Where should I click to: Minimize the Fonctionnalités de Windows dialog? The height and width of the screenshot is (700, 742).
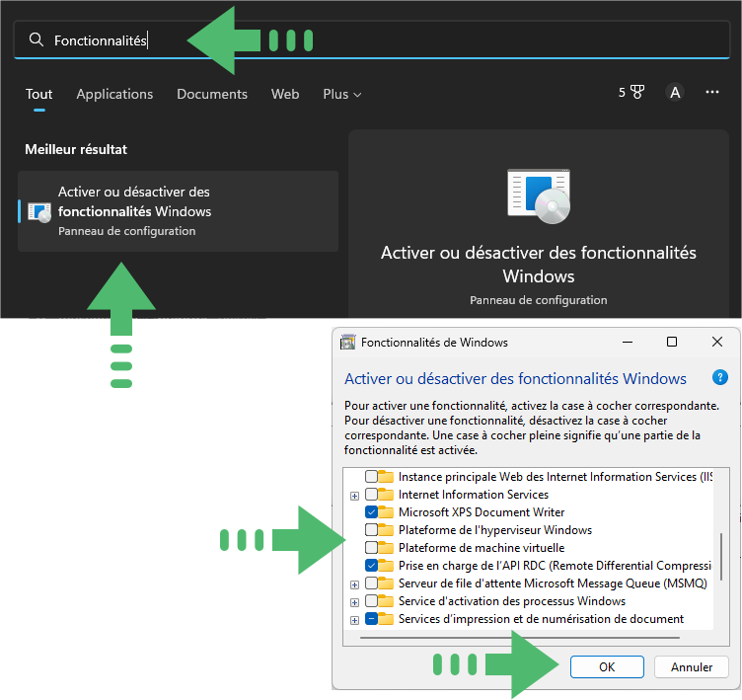pyautogui.click(x=628, y=342)
